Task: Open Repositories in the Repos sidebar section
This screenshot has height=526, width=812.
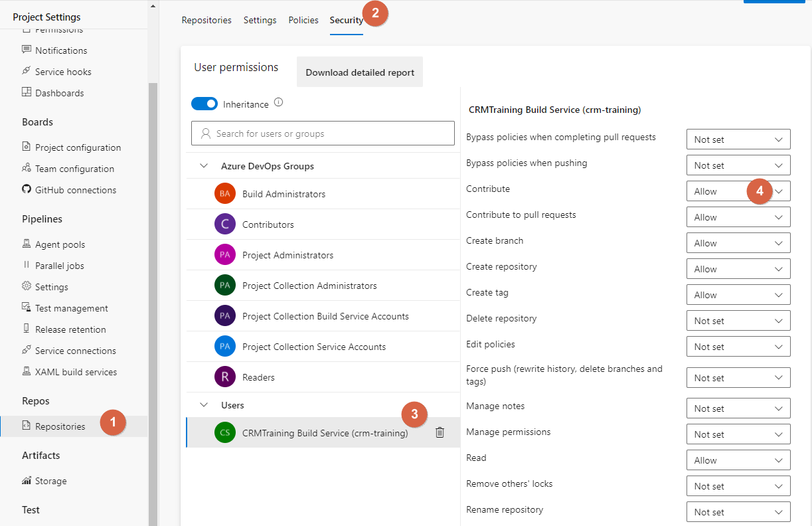Action: pos(74,426)
